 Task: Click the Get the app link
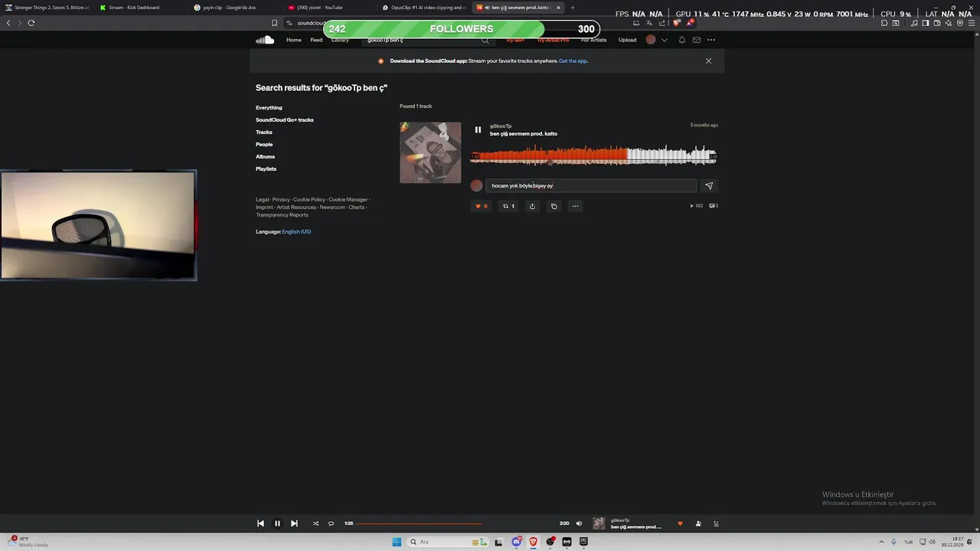[x=573, y=61]
